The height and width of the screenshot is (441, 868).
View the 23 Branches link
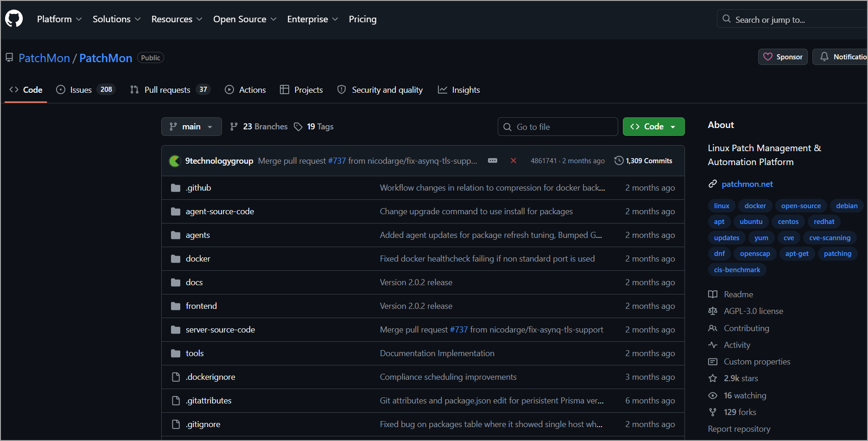click(x=259, y=127)
